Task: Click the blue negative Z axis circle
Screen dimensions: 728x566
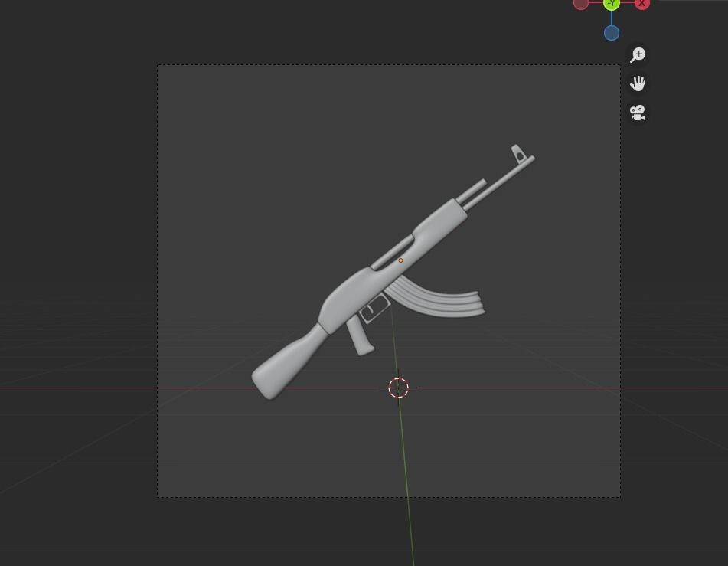Action: 612,33
